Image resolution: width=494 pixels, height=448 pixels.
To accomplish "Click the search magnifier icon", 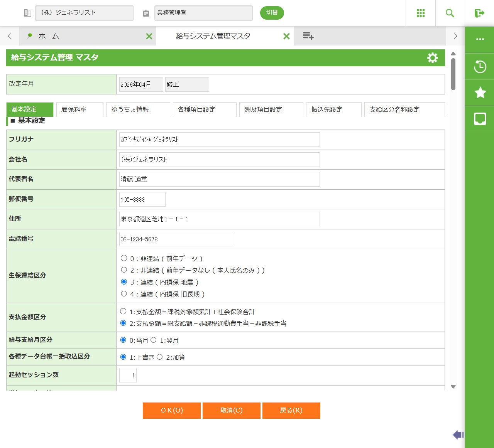I will click(x=450, y=13).
